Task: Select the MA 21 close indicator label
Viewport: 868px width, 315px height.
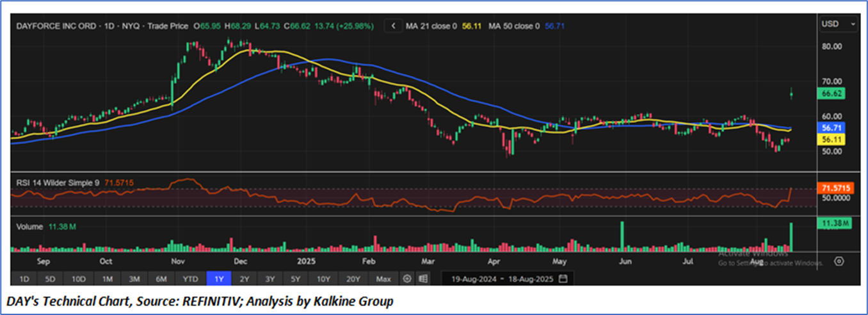Action: tap(430, 26)
